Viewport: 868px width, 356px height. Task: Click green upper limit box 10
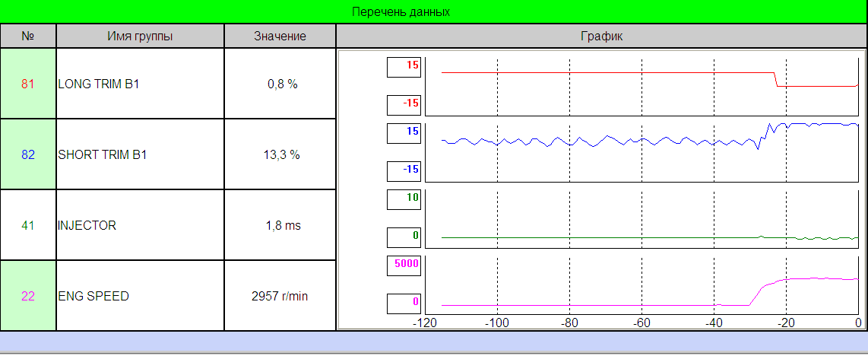tap(404, 198)
